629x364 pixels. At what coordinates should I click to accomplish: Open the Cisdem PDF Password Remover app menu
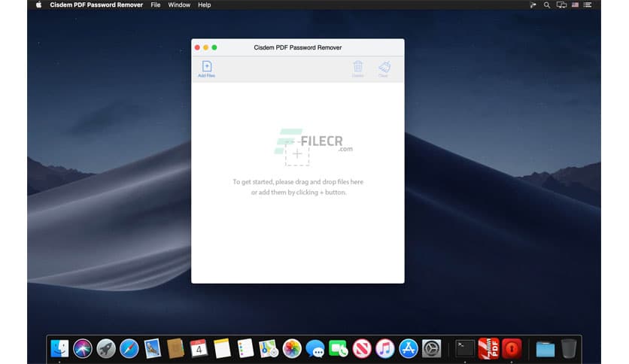tap(96, 5)
